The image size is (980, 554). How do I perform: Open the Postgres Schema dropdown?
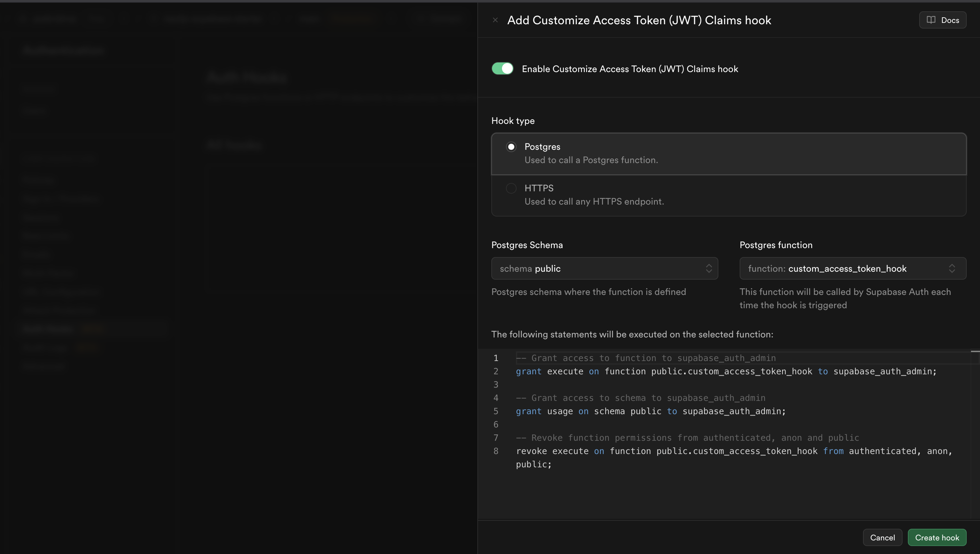click(x=605, y=268)
